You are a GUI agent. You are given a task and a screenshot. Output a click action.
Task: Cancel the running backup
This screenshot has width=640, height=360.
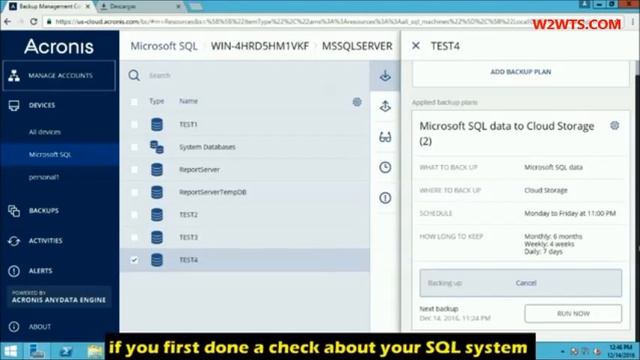pos(526,283)
